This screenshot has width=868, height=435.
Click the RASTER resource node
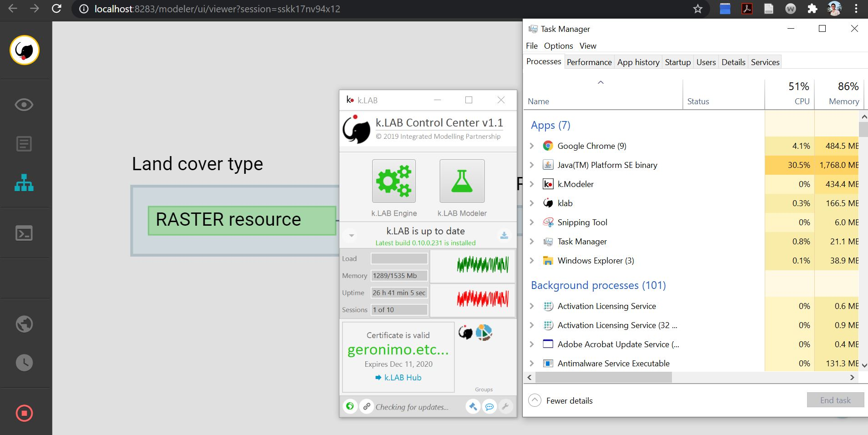pyautogui.click(x=242, y=220)
